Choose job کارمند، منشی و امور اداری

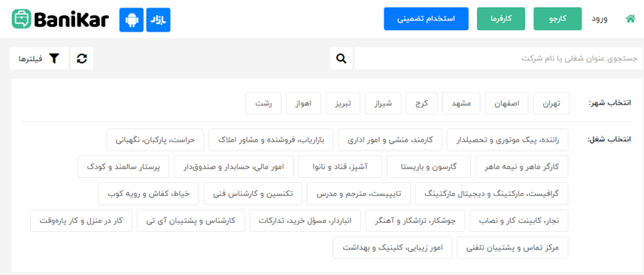[x=390, y=140]
